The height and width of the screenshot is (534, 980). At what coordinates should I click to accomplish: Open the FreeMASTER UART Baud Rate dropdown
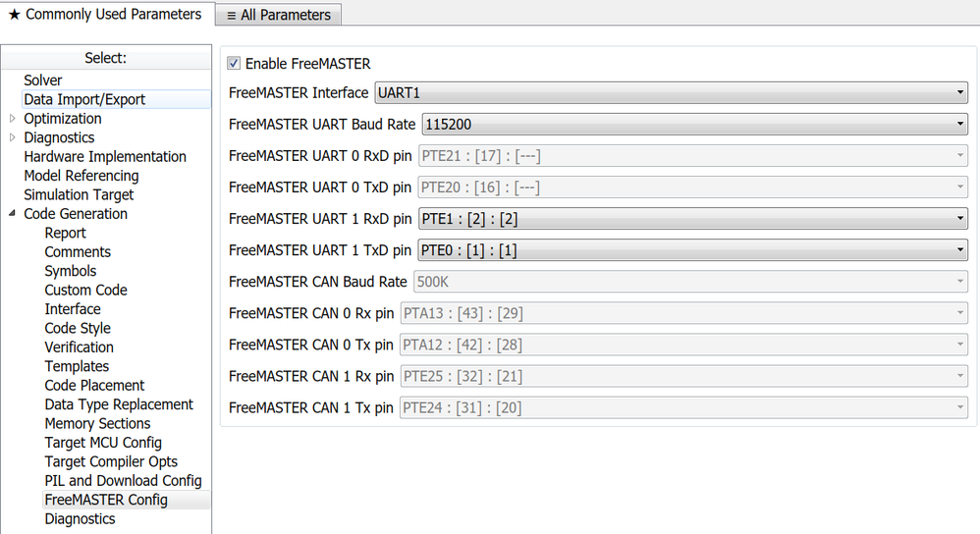click(x=694, y=125)
